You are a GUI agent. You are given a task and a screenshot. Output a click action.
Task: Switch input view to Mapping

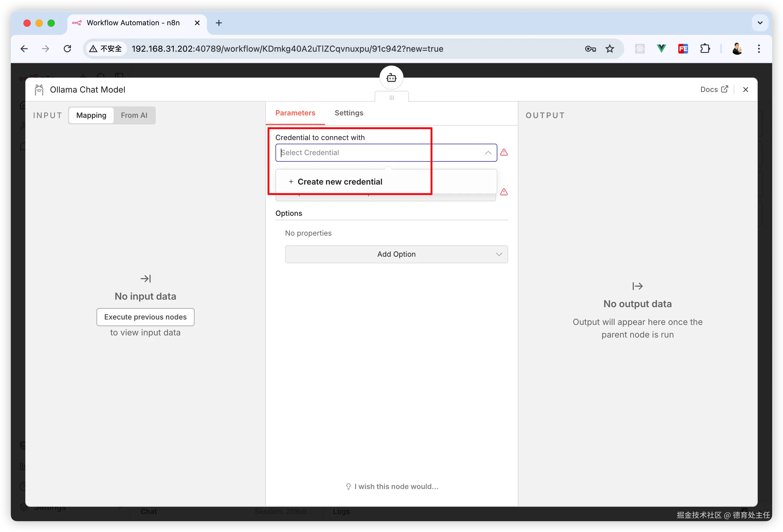click(91, 115)
